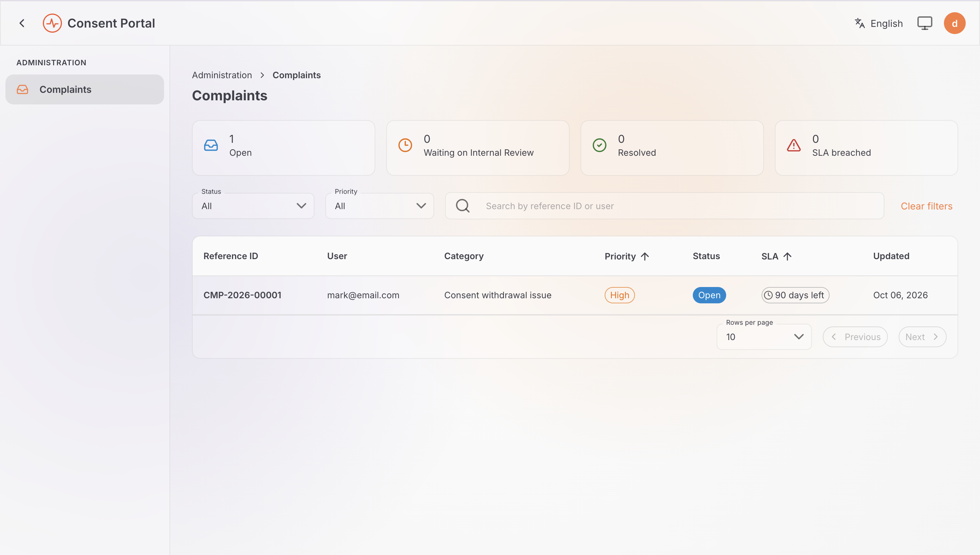The image size is (980, 555).
Task: Open the Rows per page dropdown
Action: pyautogui.click(x=764, y=337)
